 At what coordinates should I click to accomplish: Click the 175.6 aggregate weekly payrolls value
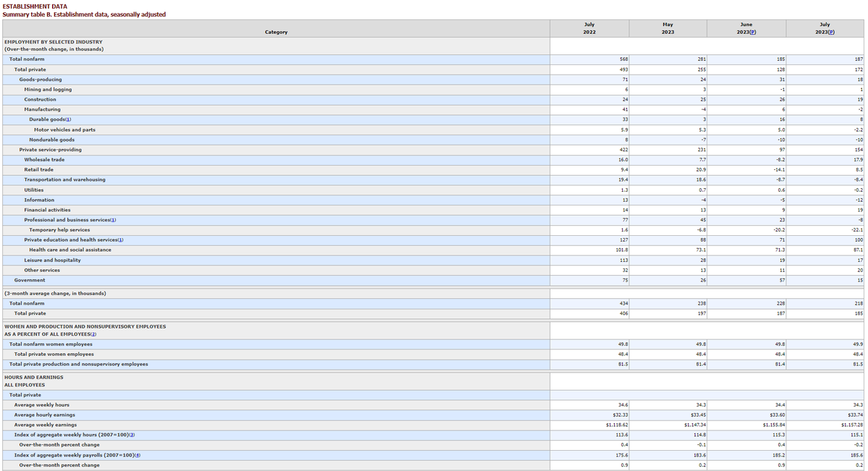point(622,454)
